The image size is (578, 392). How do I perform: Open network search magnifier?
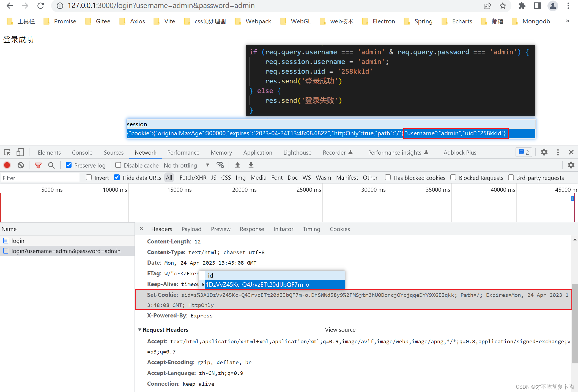[x=51, y=165]
